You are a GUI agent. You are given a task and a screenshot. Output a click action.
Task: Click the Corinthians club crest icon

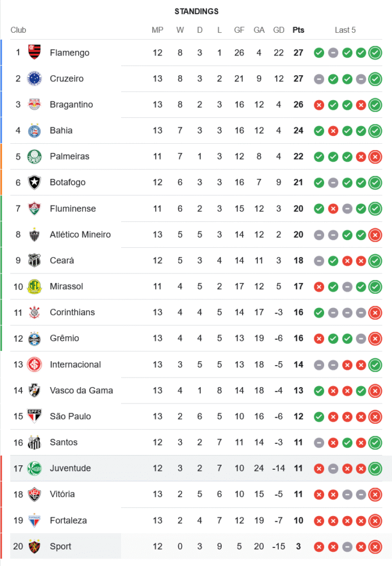(x=35, y=312)
